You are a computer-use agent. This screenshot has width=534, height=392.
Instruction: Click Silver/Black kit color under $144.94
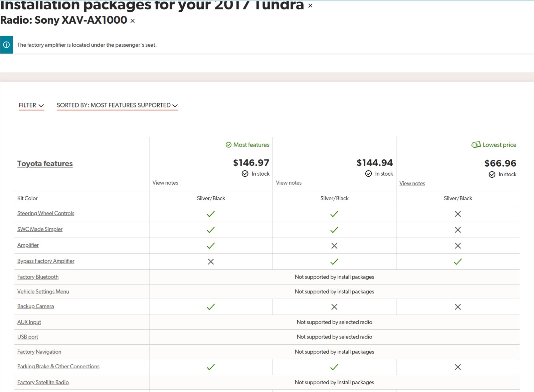[334, 198]
